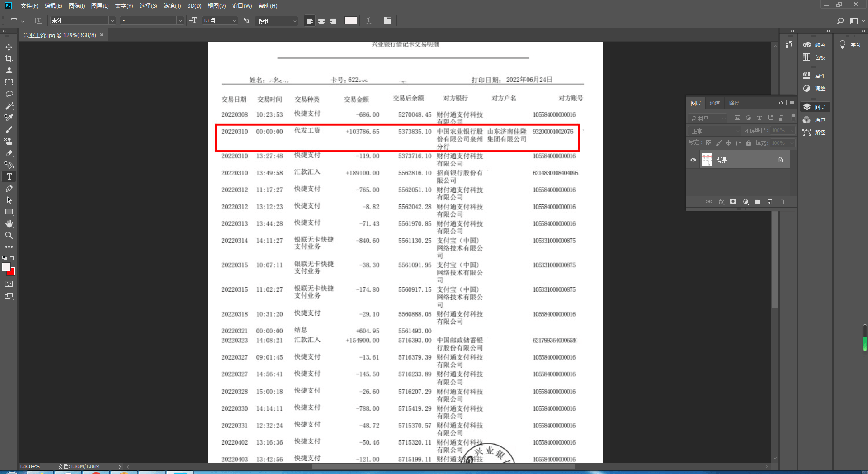
Task: Toggle the adjustment layers filter icon
Action: 748,118
